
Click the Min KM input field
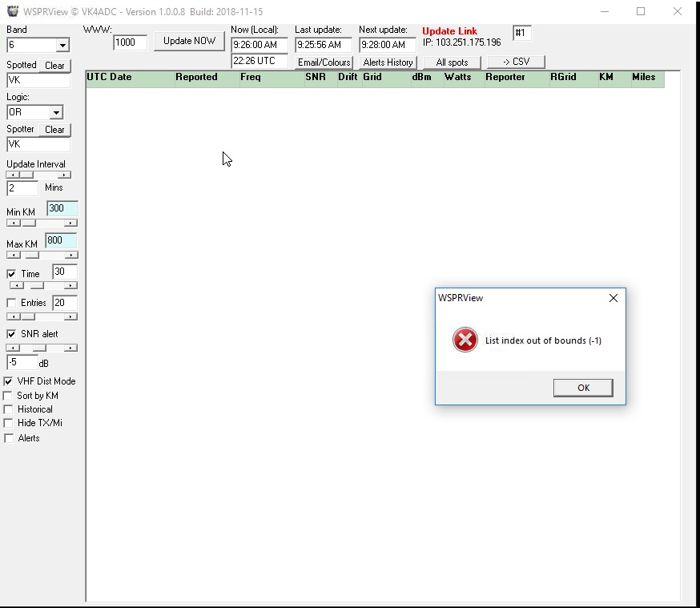click(x=62, y=209)
